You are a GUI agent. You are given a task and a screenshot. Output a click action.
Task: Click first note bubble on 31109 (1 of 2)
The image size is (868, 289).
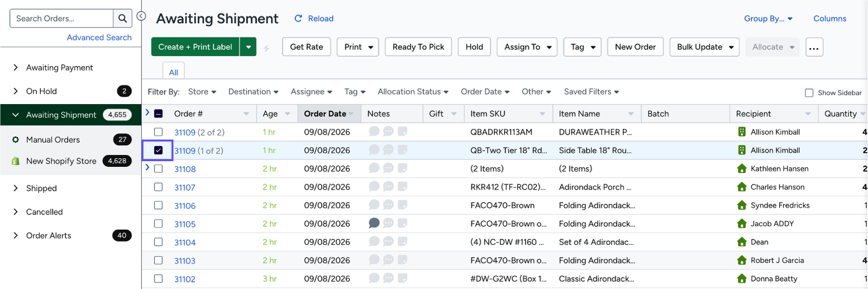click(x=374, y=150)
